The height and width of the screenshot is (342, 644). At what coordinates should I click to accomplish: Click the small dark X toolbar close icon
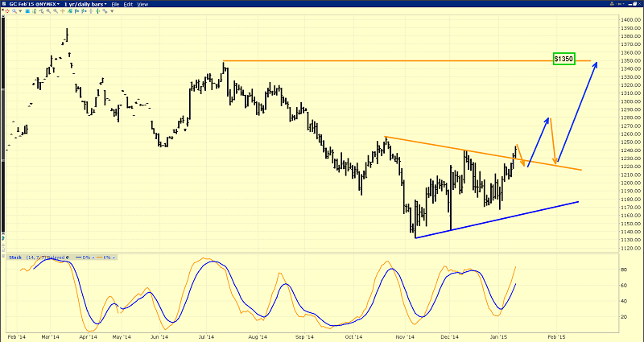(3, 10)
